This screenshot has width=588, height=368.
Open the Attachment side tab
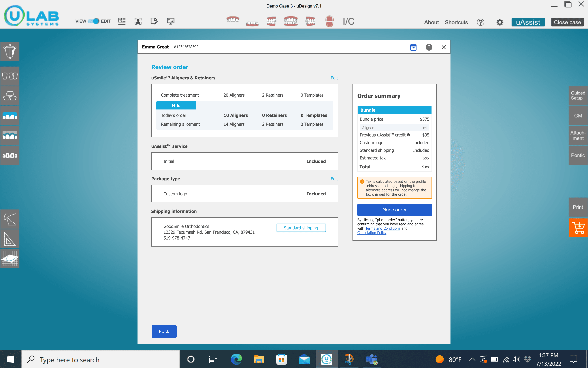(578, 136)
